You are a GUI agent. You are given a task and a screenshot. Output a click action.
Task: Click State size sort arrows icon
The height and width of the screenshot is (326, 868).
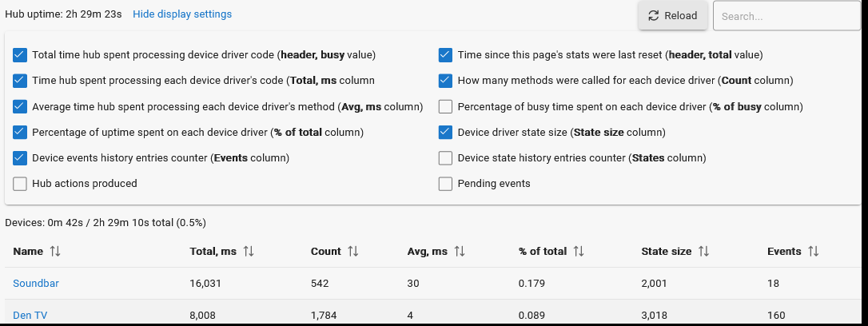coord(704,252)
